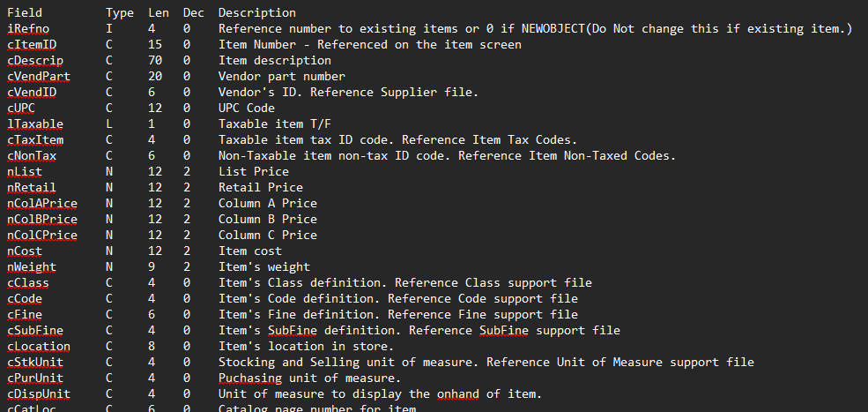Click the nWeight field name

point(32,267)
